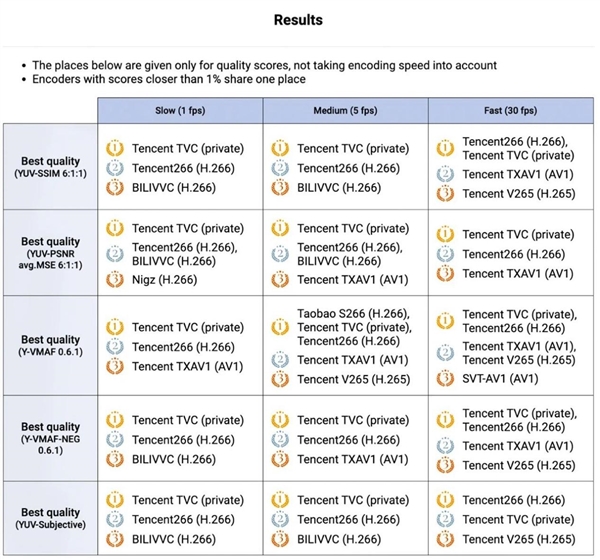Click the Results heading
Image resolution: width=600 pixels, height=560 pixels.
pos(299,20)
